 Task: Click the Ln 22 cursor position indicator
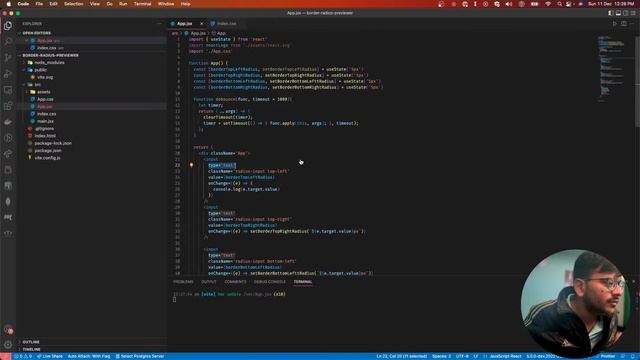pyautogui.click(x=401, y=356)
